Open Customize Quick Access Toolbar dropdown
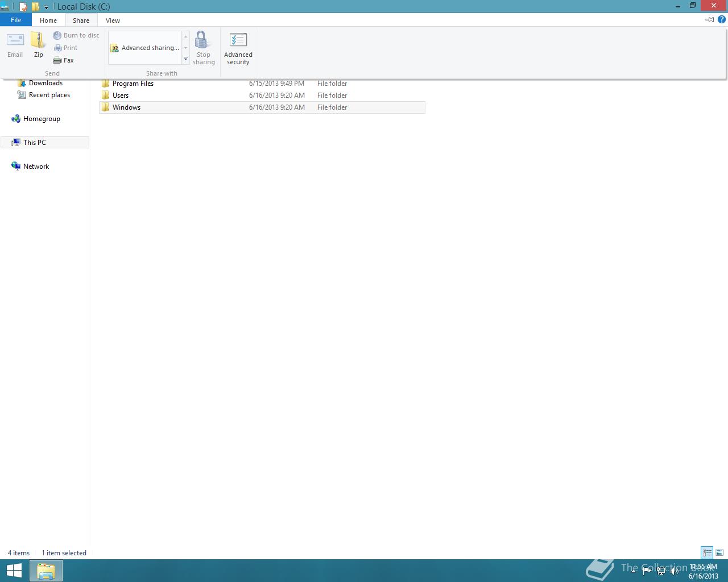Viewport: 728px width, 582px height. click(46, 7)
